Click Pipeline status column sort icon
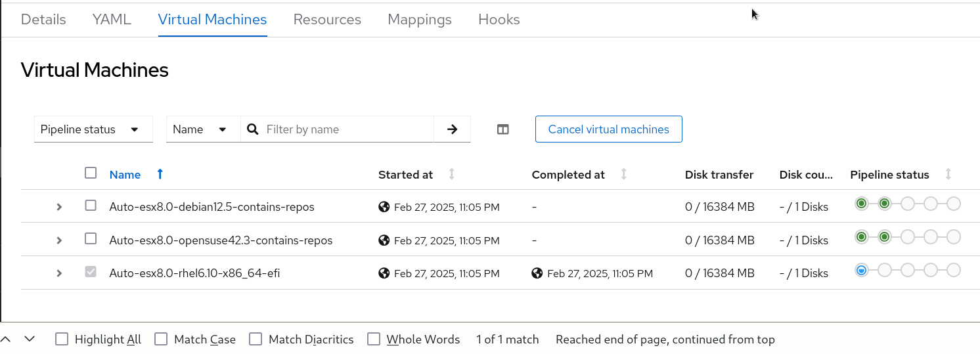The image size is (980, 354). coord(948,174)
